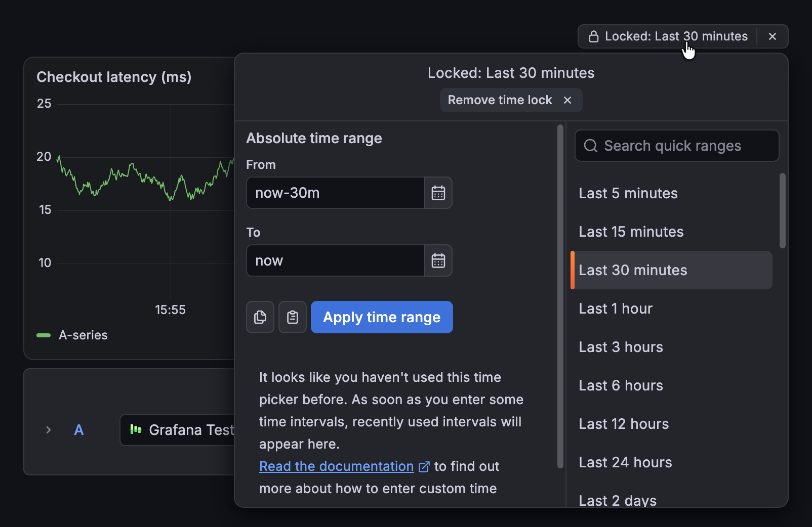Click the Remove time lock button
The height and width of the screenshot is (527, 812).
511,100
